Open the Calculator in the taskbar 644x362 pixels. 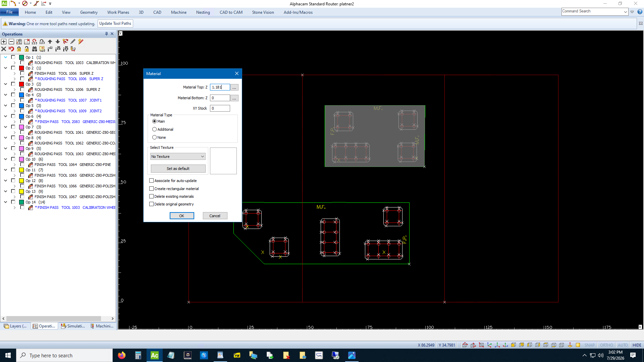pos(138,355)
